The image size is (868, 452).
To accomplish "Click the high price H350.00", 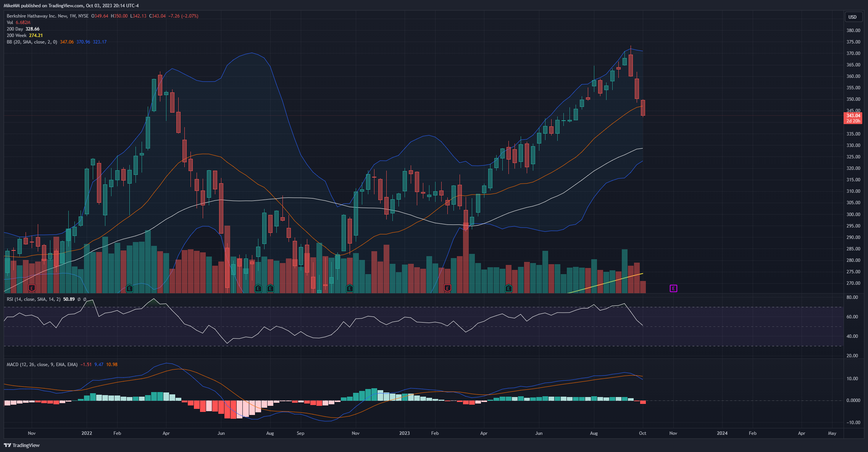I will [x=119, y=16].
